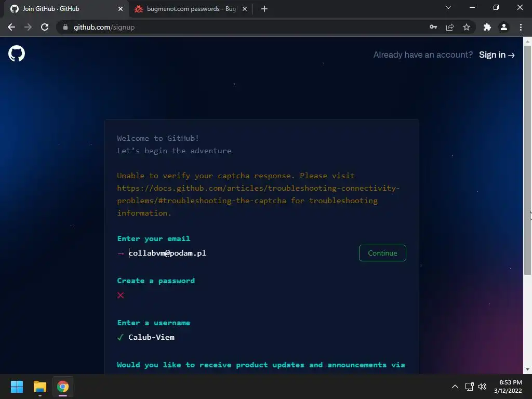Image resolution: width=532 pixels, height=399 pixels.
Task: Click 'Welcome to GitHub!' text
Action: point(158,138)
